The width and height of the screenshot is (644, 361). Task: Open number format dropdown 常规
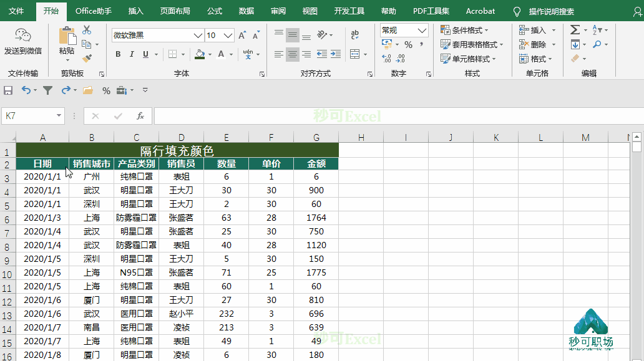422,31
